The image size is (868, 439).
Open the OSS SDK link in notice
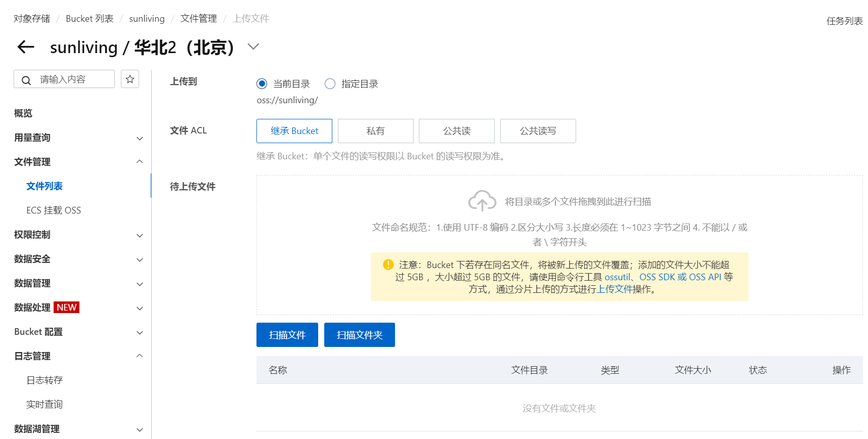657,277
